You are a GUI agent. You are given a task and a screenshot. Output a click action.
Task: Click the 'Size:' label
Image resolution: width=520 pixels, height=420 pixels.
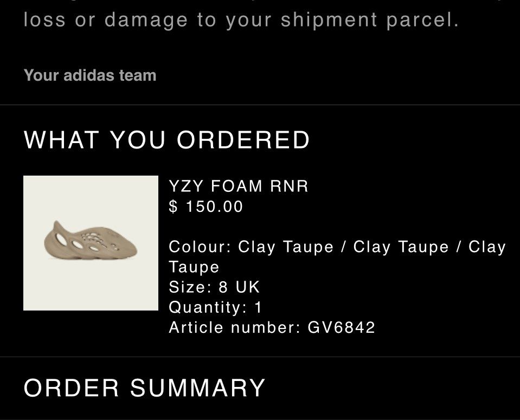190,287
